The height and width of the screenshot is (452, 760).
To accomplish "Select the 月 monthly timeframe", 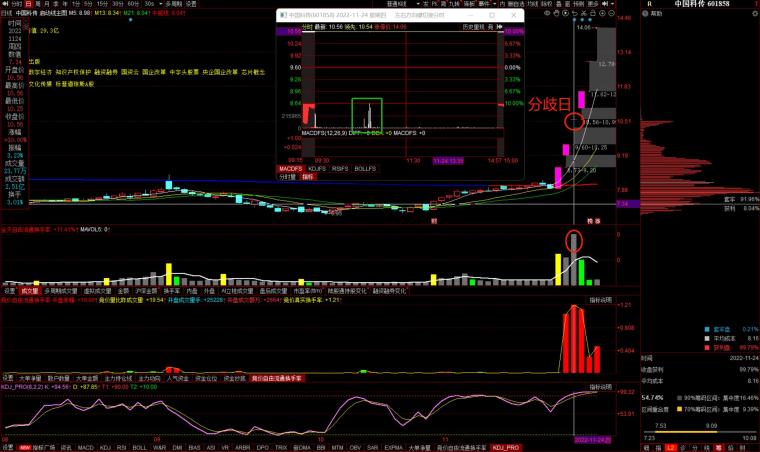I will pyautogui.click(x=47, y=3).
